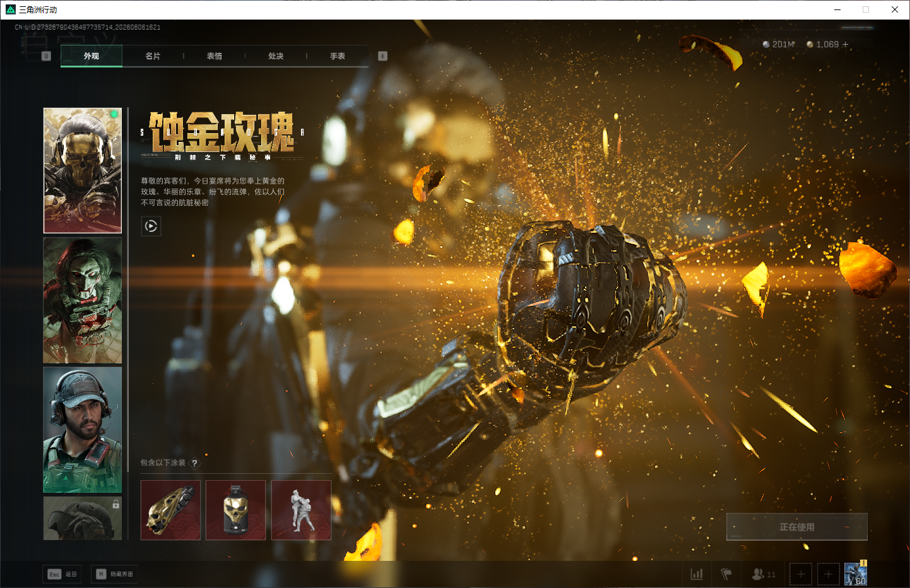Click the question mark help icon beside 包含以下涂装
This screenshot has width=910, height=588.
[x=194, y=463]
